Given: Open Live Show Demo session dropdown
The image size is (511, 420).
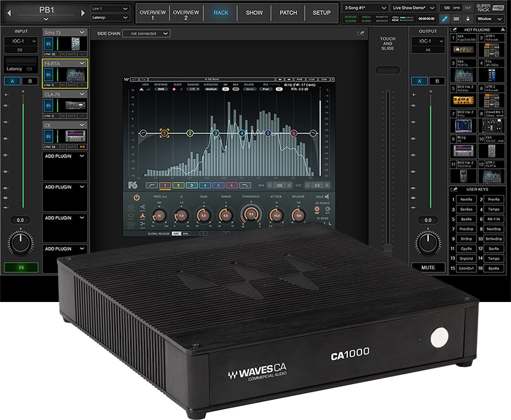Looking at the screenshot, I should 413,8.
